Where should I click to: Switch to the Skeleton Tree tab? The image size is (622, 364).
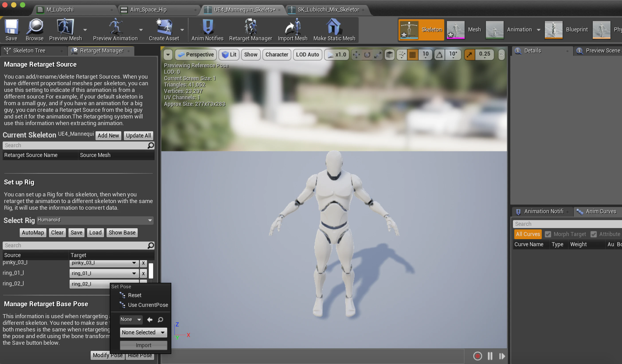[29, 50]
